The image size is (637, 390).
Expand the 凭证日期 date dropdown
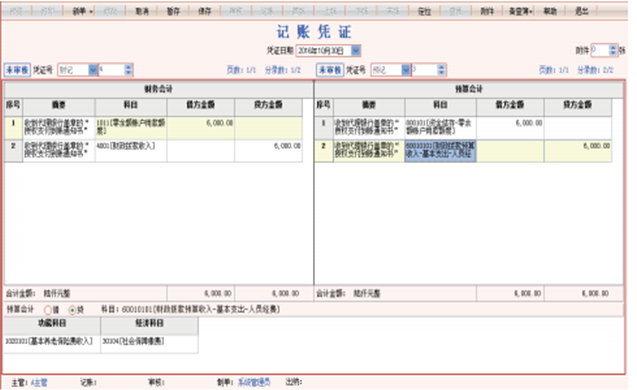[356, 50]
